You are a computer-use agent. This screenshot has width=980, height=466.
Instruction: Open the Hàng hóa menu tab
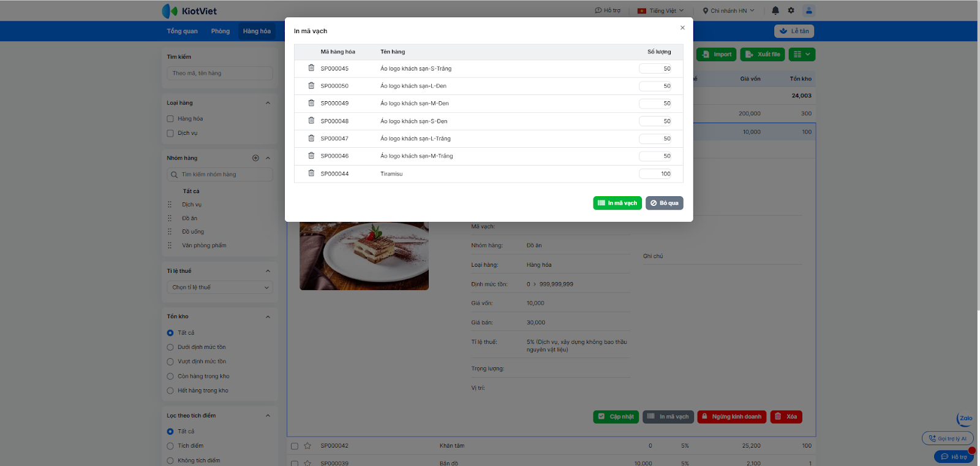(257, 31)
